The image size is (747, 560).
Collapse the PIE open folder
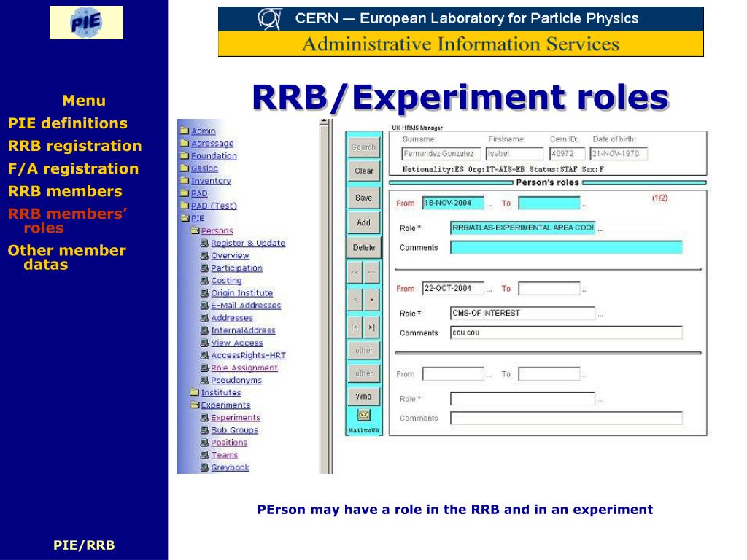pyautogui.click(x=185, y=218)
